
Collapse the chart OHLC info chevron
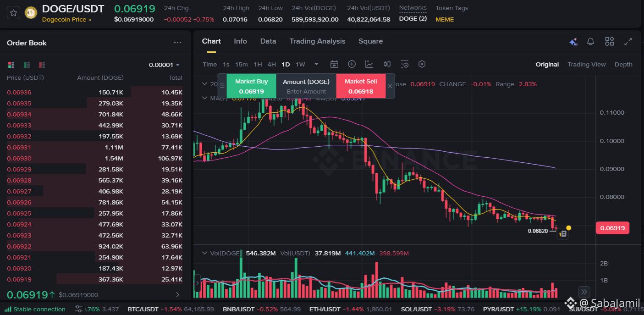pos(205,84)
